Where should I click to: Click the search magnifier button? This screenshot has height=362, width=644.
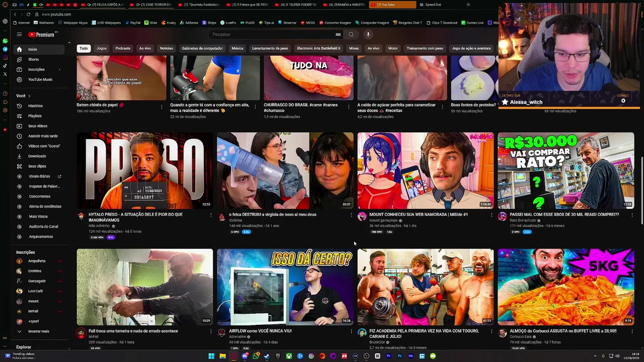click(351, 35)
